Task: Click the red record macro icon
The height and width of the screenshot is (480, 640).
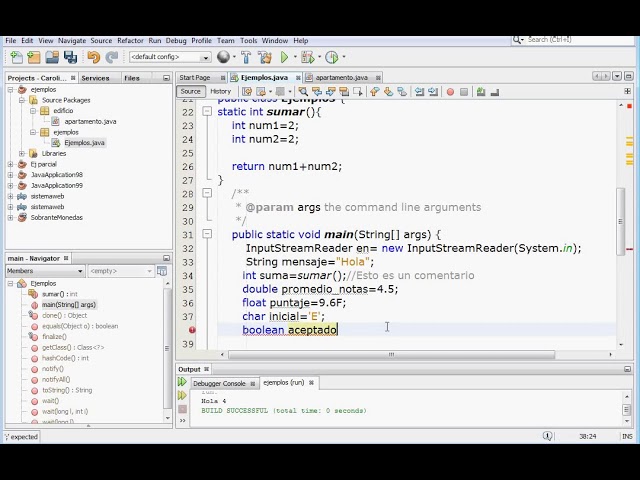Action: click(x=450, y=92)
